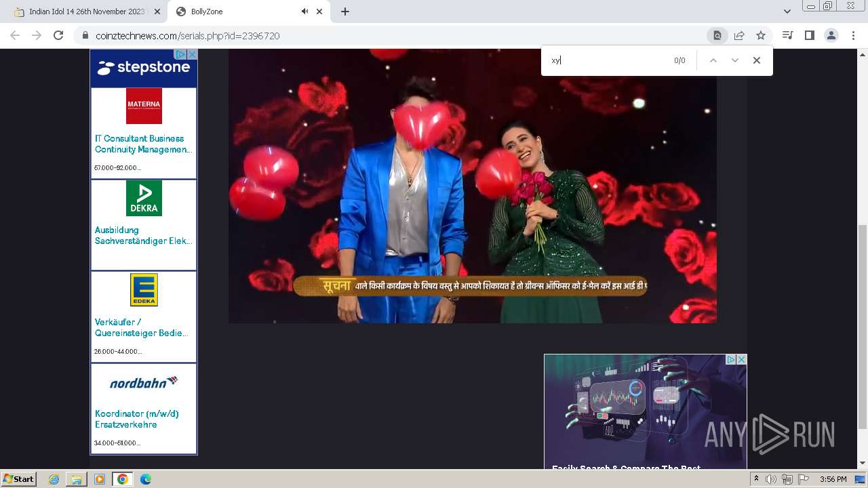This screenshot has width=868, height=488.
Task: Close the BollyZone tab
Action: tap(320, 12)
